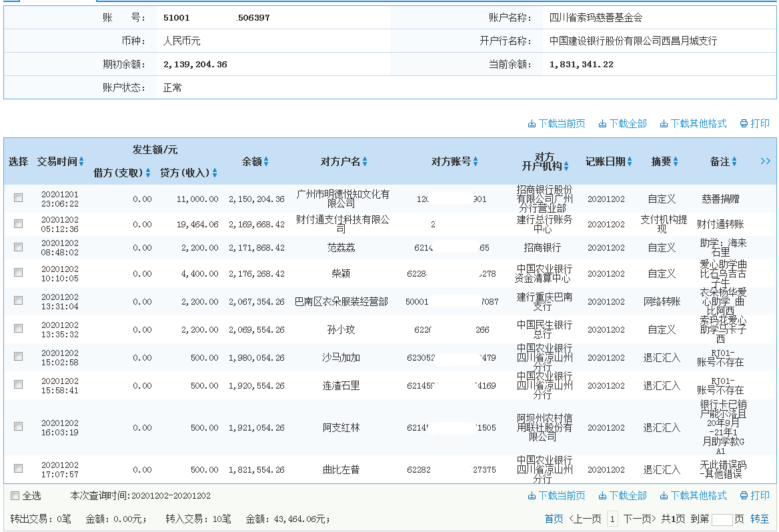Check the checkbox for the 财付通转账 row
The image size is (779, 532).
click(17, 223)
